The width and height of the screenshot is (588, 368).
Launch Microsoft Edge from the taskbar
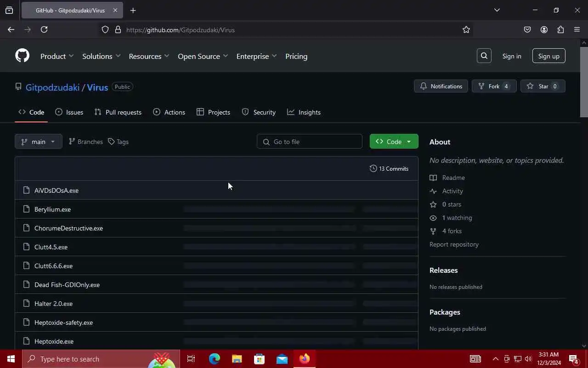[x=214, y=359]
